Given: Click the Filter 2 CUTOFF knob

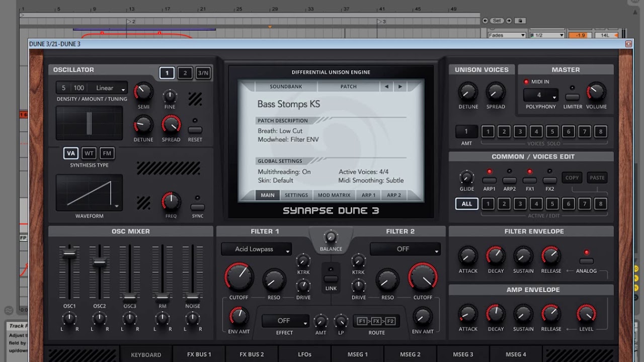Looking at the screenshot, I should (423, 278).
